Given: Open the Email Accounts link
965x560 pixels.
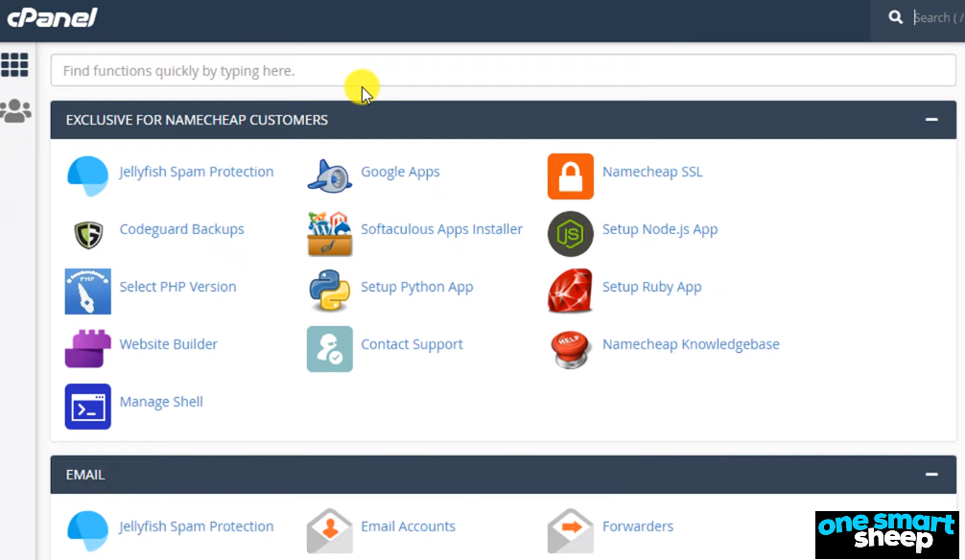Looking at the screenshot, I should (408, 526).
